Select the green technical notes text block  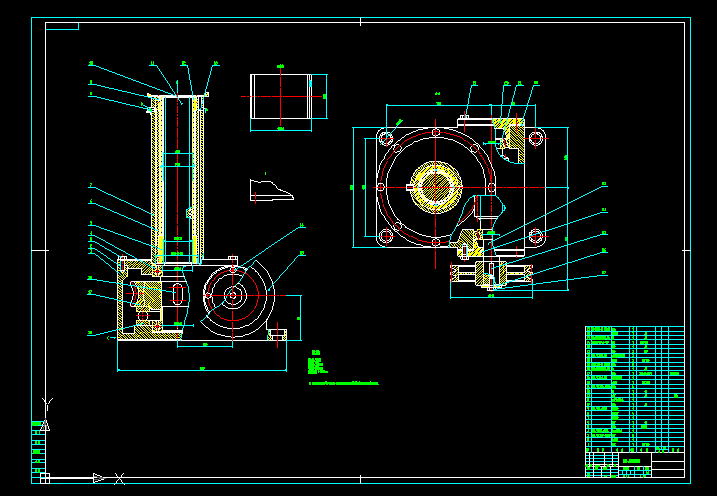[343, 368]
